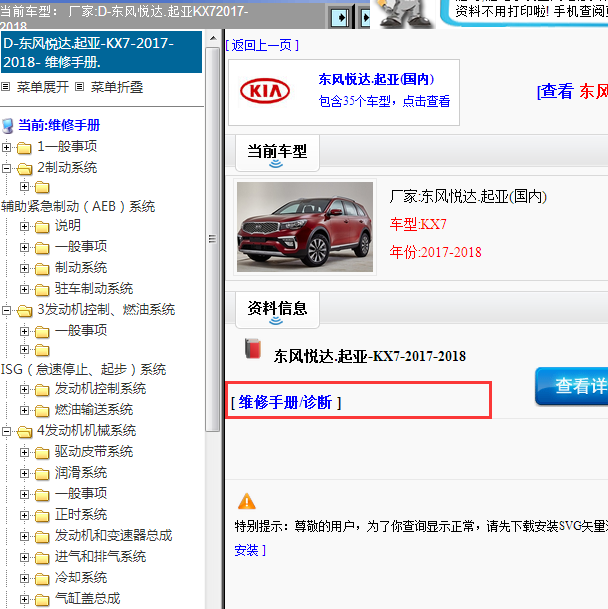
Task: Click the 4发动机机械系统 folder icon
Action: [x=24, y=432]
